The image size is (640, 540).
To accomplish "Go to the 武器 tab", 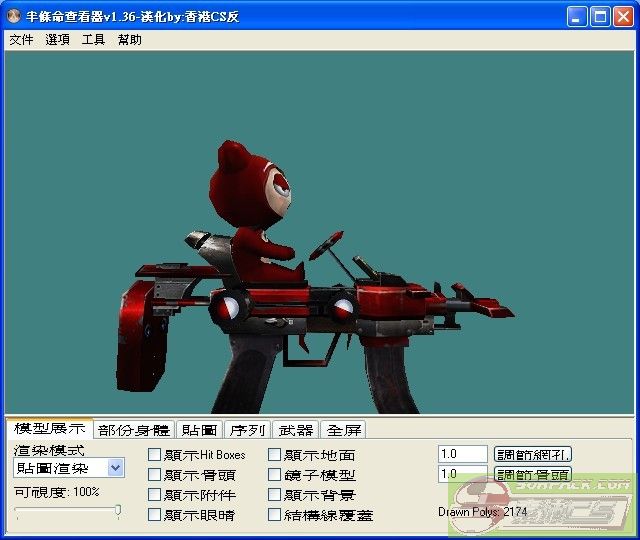I will point(296,430).
